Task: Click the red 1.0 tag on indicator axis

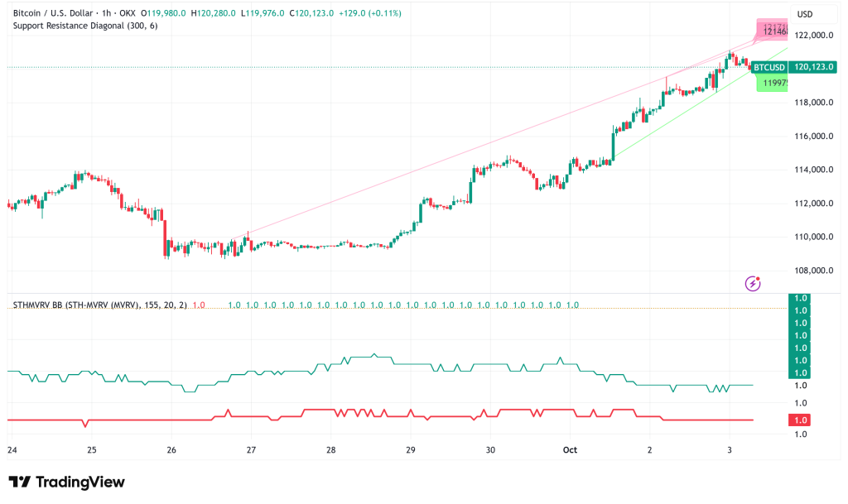Action: (801, 420)
